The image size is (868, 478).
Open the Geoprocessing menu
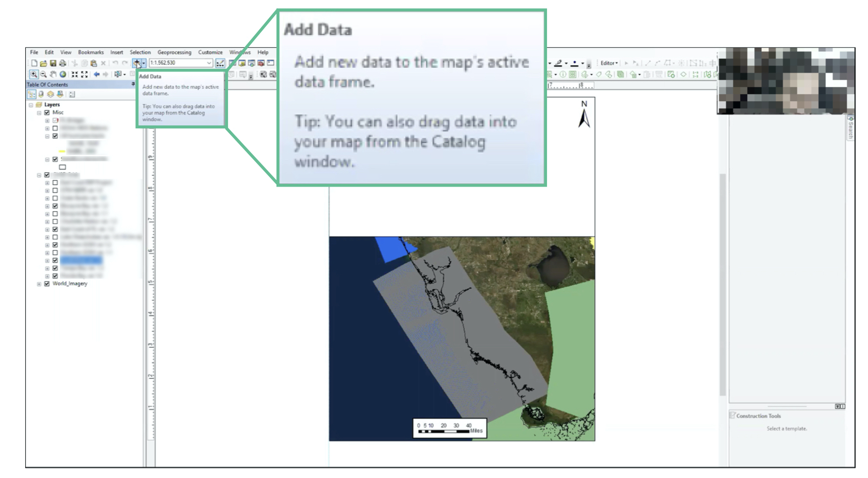[x=174, y=52]
